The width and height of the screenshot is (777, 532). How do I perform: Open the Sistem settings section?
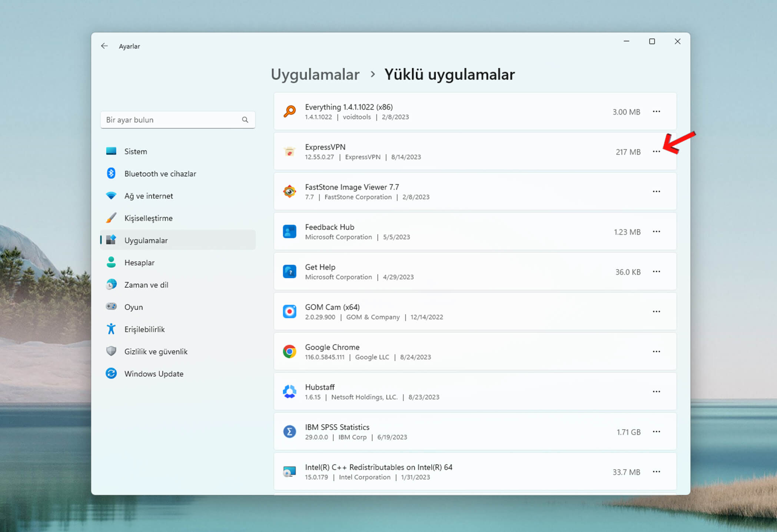(x=178, y=152)
